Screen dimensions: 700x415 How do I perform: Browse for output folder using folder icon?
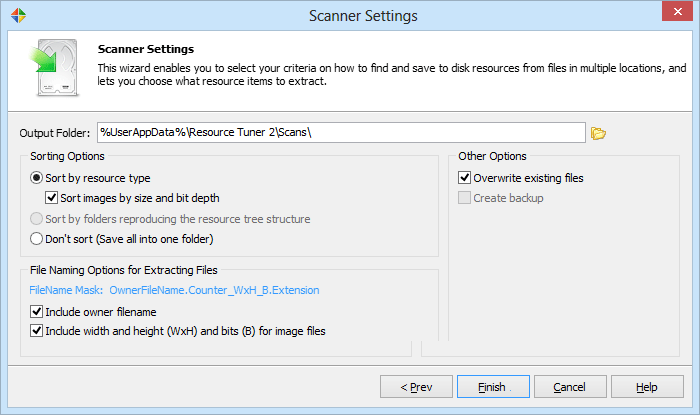[x=599, y=133]
